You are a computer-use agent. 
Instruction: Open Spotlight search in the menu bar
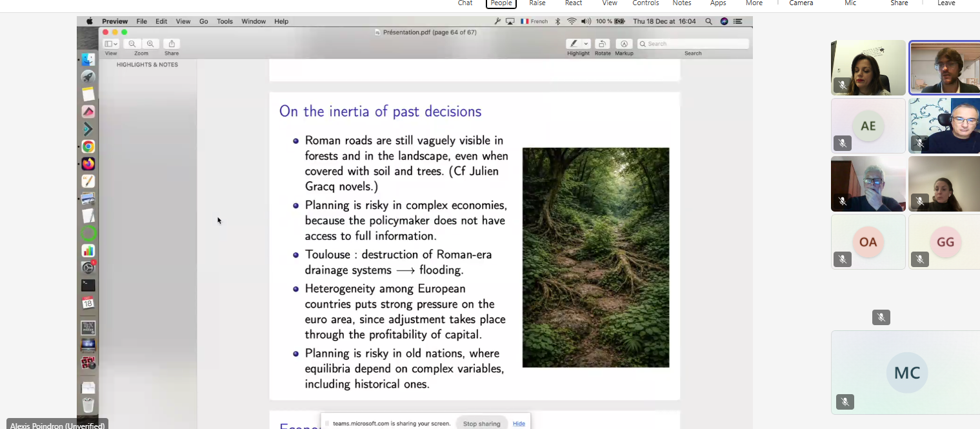pos(708,21)
